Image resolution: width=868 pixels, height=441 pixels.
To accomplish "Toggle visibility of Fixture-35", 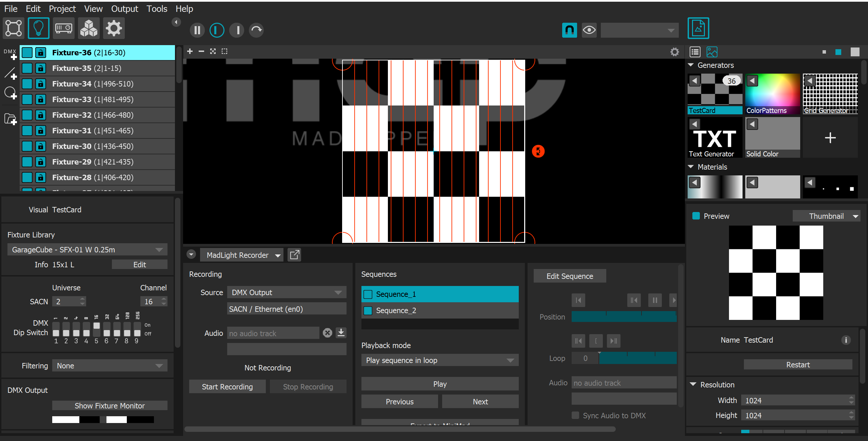I will (27, 68).
